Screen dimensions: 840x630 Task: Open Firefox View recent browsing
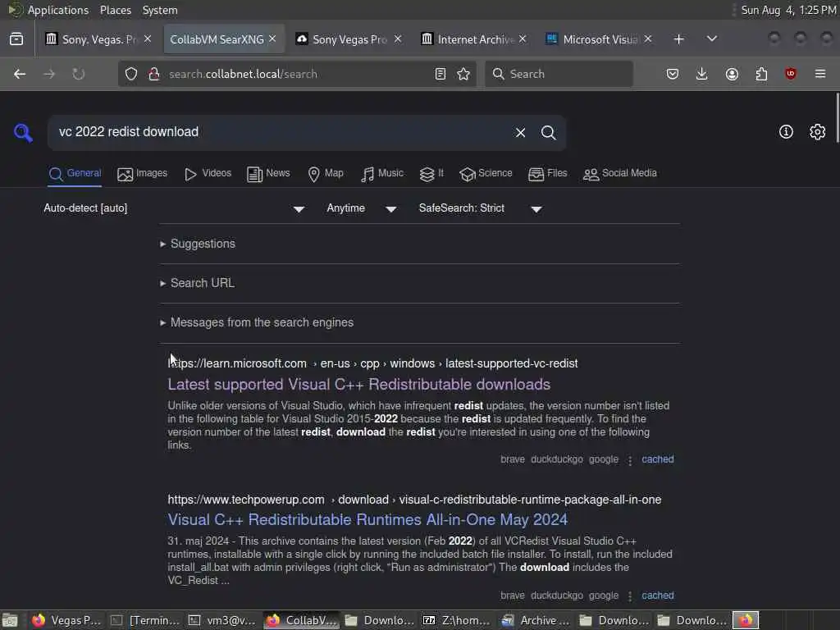click(x=16, y=39)
